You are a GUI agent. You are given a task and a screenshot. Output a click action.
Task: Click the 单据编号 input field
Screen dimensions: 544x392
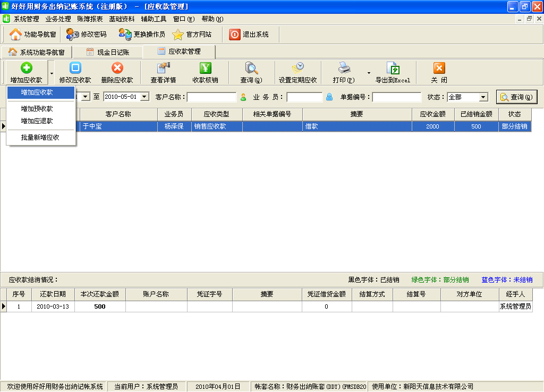point(396,97)
